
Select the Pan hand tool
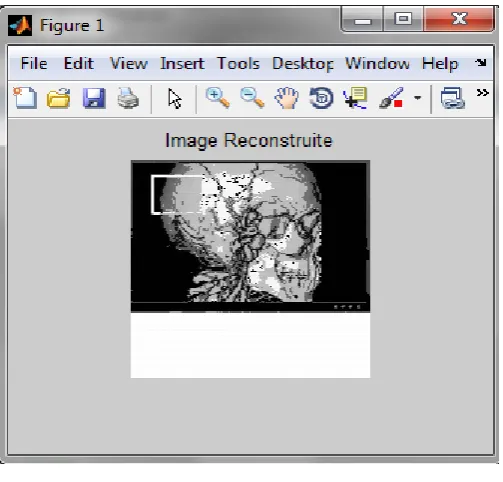[x=286, y=98]
